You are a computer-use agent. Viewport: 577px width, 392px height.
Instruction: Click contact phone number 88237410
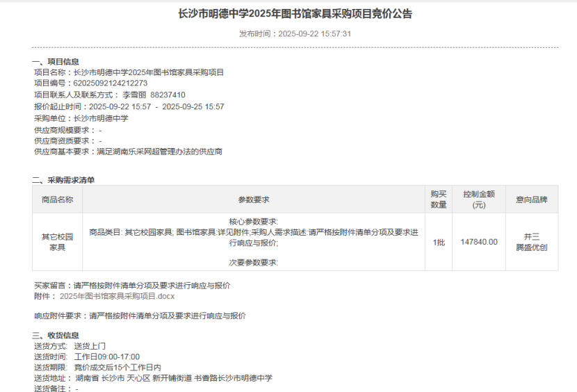coord(168,95)
